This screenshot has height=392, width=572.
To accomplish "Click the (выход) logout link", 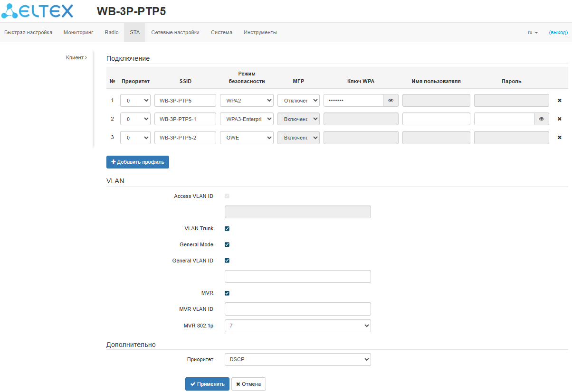I will pyautogui.click(x=558, y=33).
